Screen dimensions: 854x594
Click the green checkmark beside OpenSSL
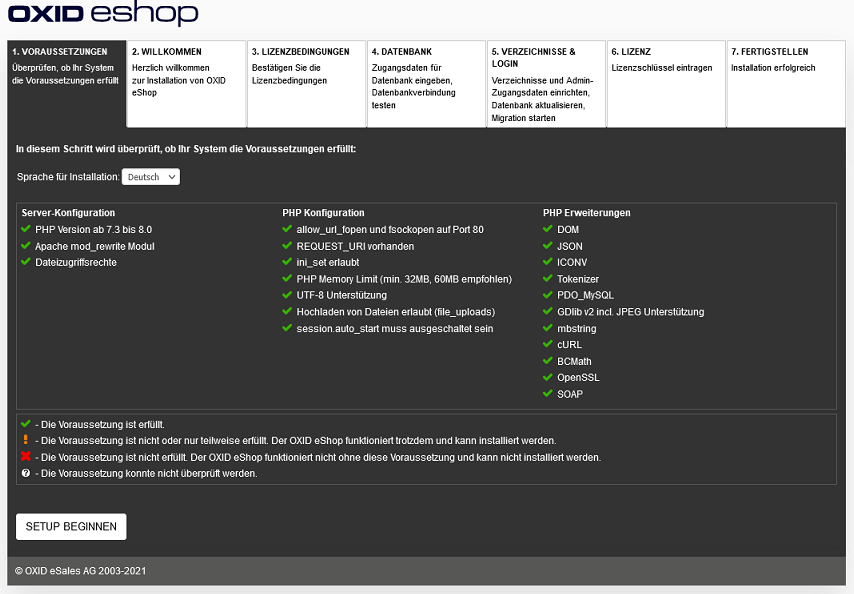pos(548,377)
